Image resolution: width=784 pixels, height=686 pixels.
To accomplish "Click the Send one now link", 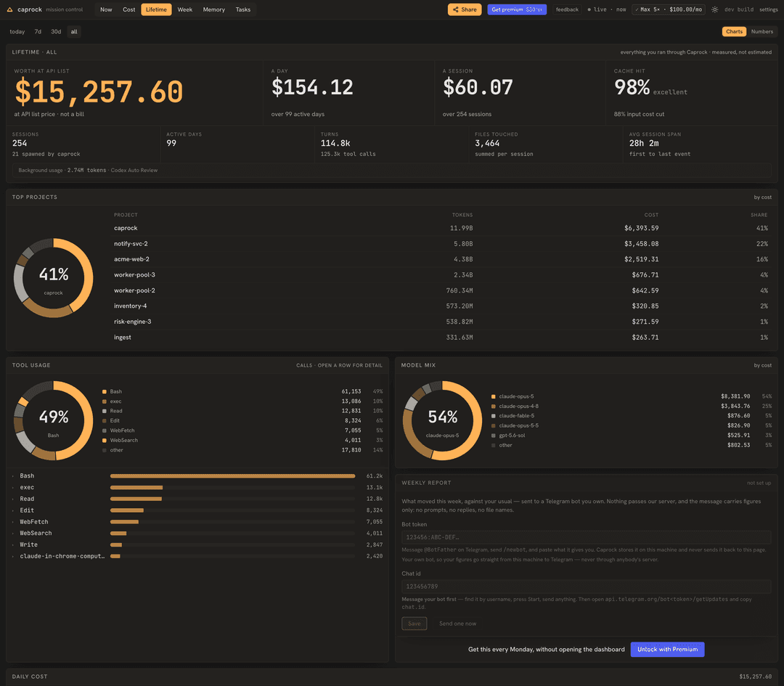I will (457, 624).
